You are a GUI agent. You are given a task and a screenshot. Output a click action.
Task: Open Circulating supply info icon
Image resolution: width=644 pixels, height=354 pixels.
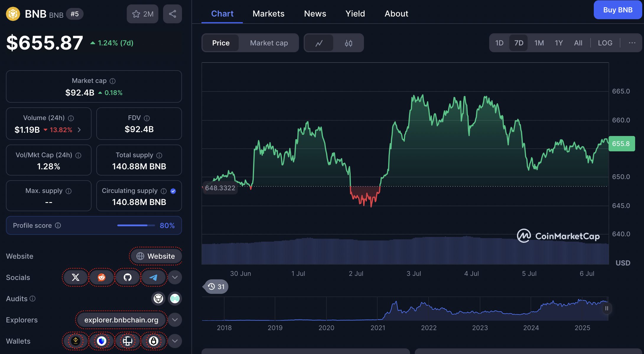[x=164, y=191]
